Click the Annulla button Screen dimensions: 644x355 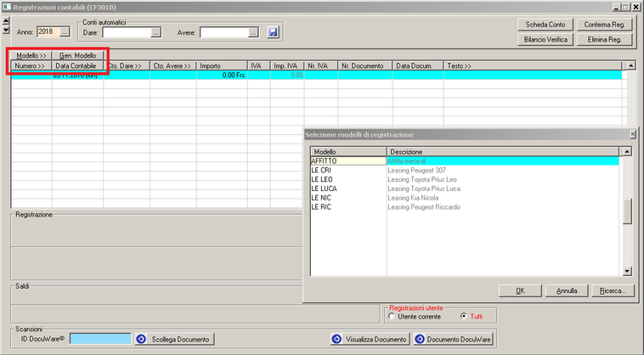click(x=566, y=290)
